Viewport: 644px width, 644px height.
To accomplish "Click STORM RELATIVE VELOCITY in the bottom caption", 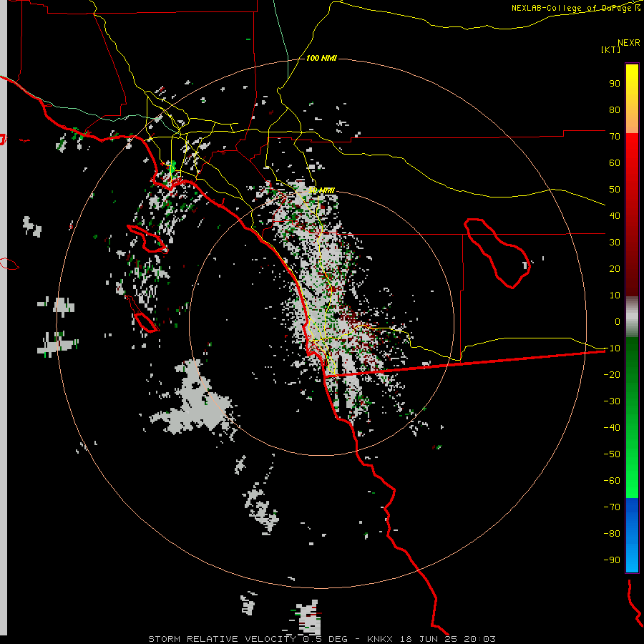I will pos(222,639).
